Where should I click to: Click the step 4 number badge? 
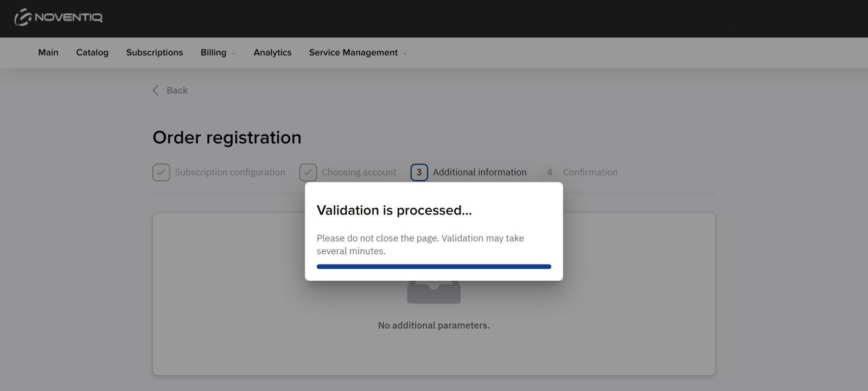pyautogui.click(x=549, y=172)
